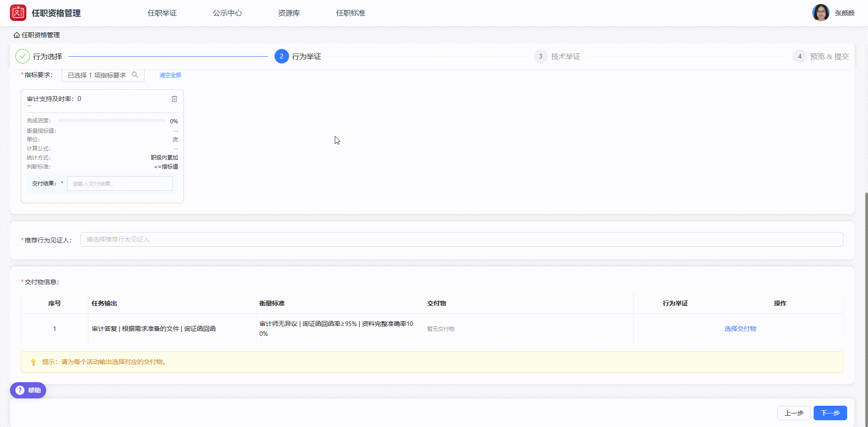Expand the 交付结果 input field

(x=119, y=184)
